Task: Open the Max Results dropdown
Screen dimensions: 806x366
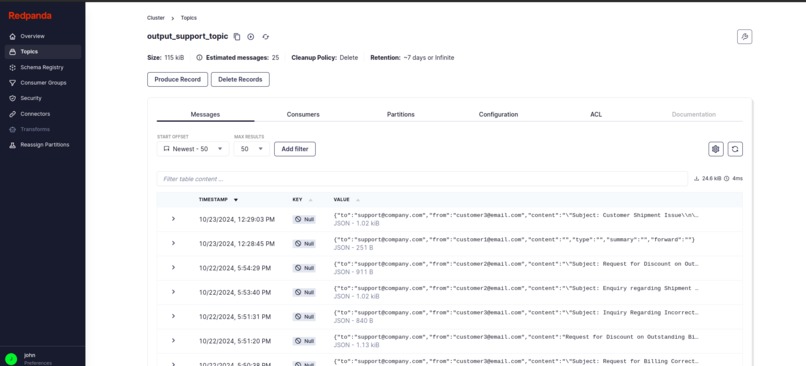Action: click(x=251, y=149)
